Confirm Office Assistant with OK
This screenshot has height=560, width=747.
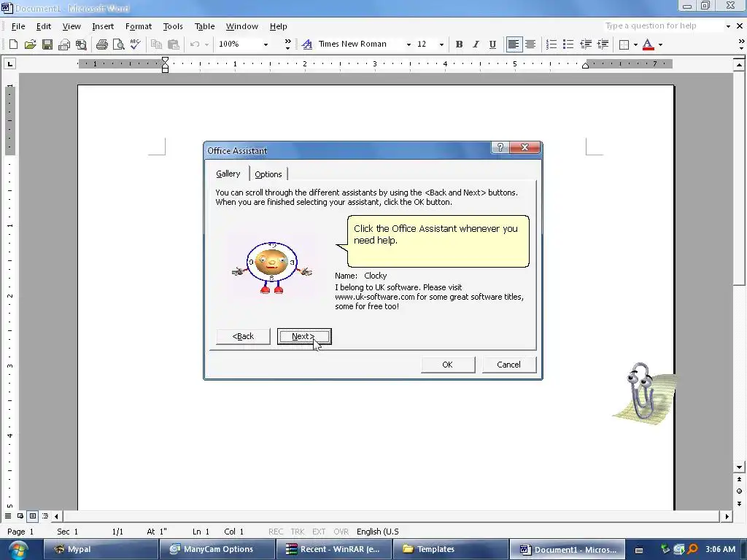(x=447, y=365)
